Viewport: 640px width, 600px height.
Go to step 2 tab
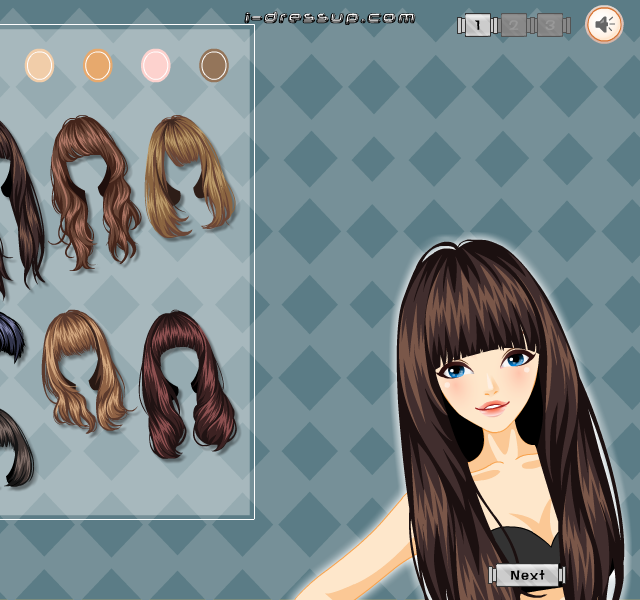coord(513,25)
